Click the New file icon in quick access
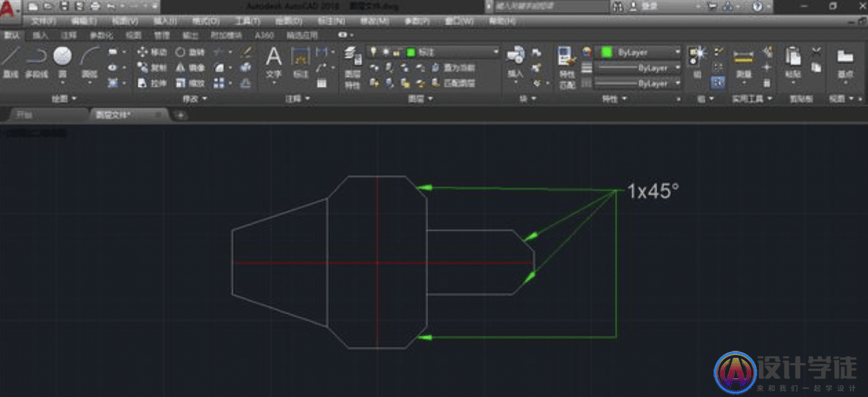The height and width of the screenshot is (397, 868). pyautogui.click(x=32, y=6)
